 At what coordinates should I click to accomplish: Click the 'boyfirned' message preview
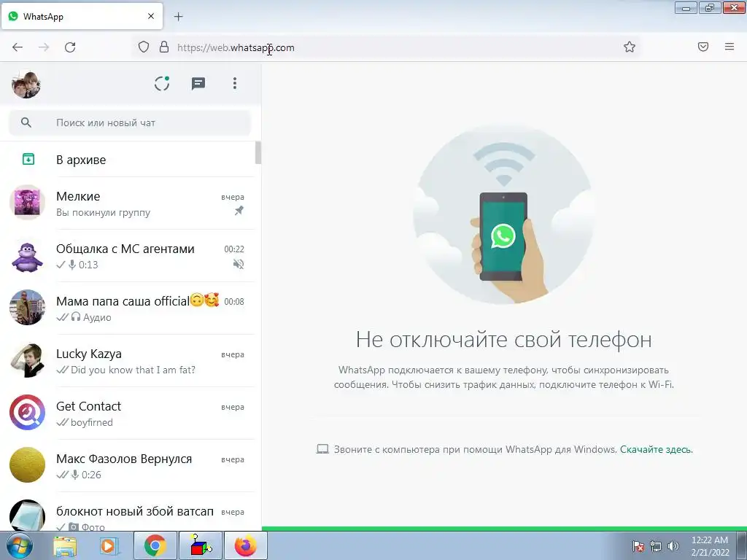tap(91, 422)
